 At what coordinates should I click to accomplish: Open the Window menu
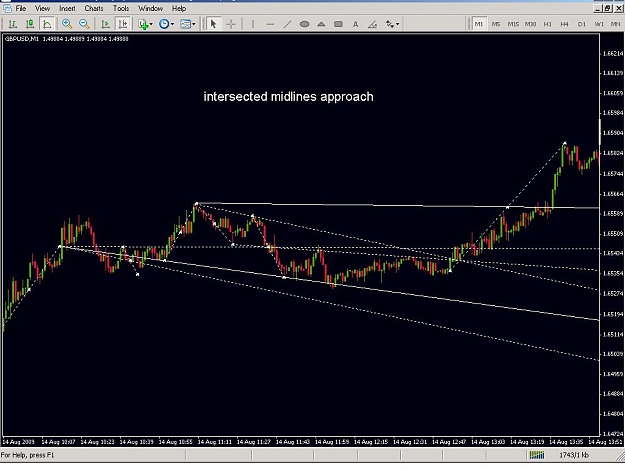coord(150,8)
